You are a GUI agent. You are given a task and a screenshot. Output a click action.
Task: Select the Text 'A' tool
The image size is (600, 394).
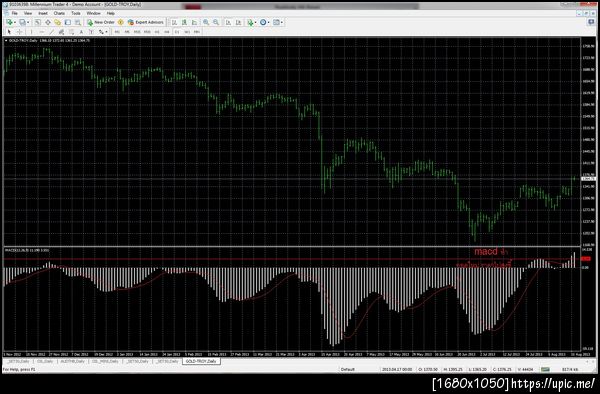tap(81, 32)
